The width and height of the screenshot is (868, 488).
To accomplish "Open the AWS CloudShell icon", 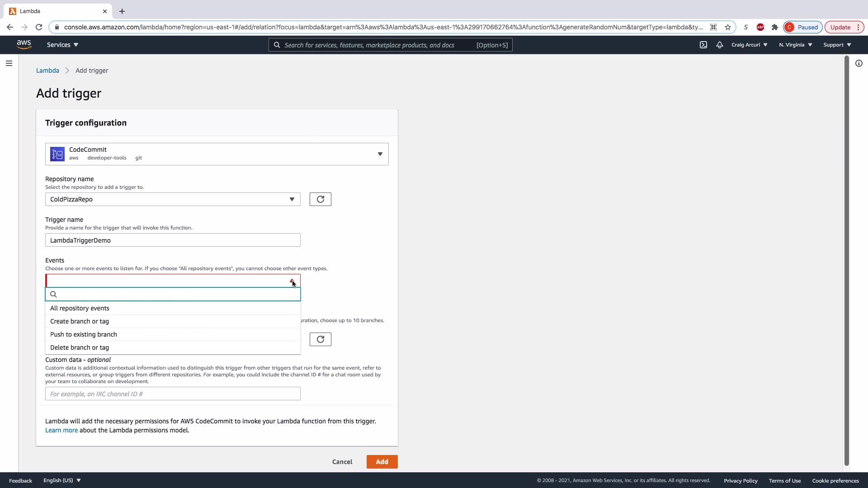I will 703,45.
